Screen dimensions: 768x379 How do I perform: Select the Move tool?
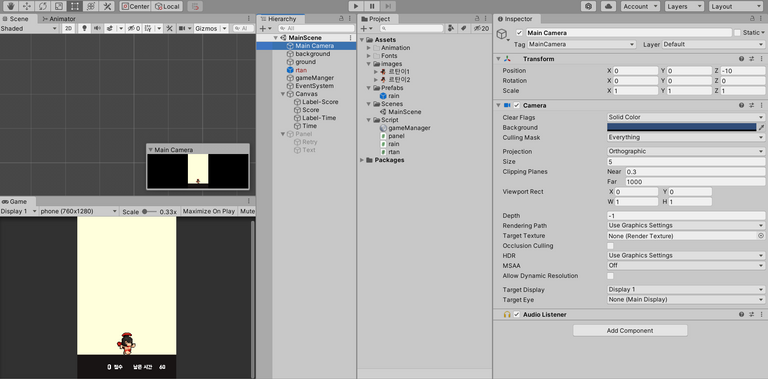click(26, 6)
